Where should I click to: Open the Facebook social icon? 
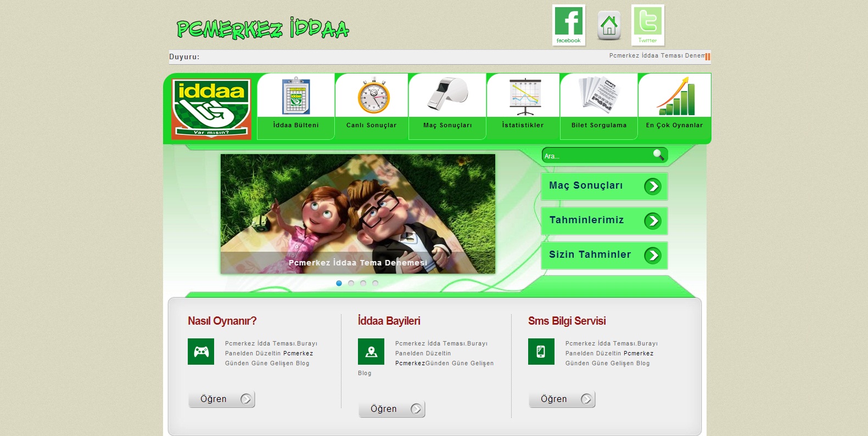(569, 25)
